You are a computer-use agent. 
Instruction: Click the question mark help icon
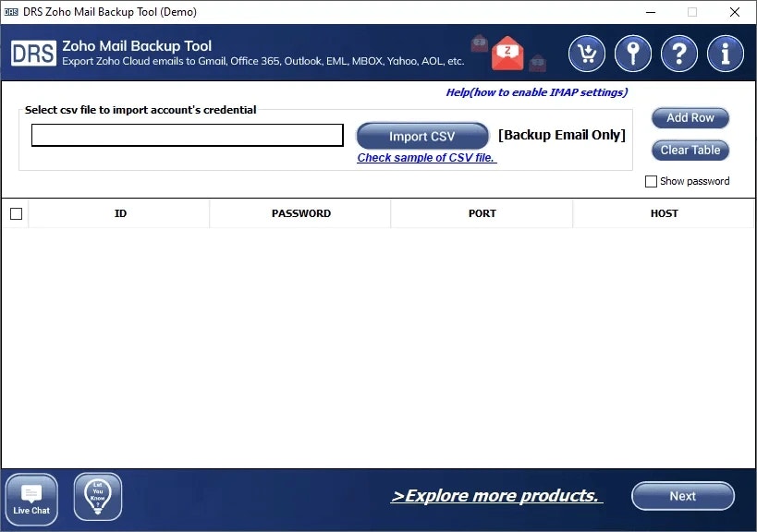[679, 54]
